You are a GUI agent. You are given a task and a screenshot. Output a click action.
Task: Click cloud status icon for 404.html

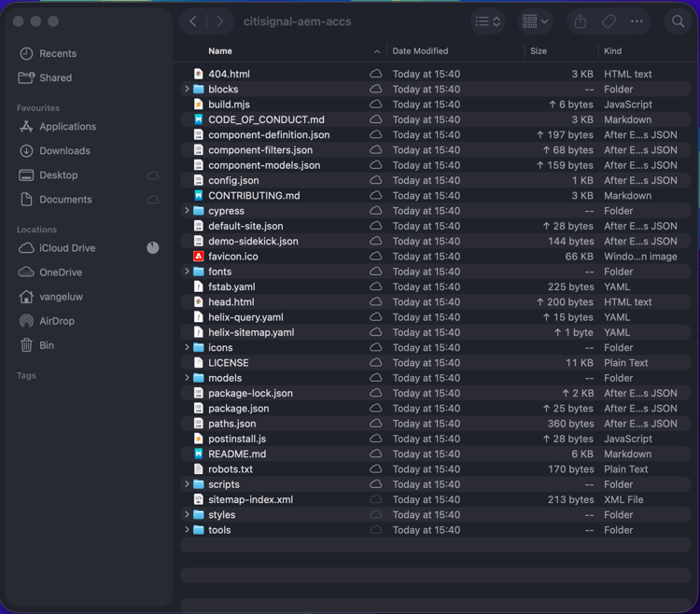tap(376, 73)
